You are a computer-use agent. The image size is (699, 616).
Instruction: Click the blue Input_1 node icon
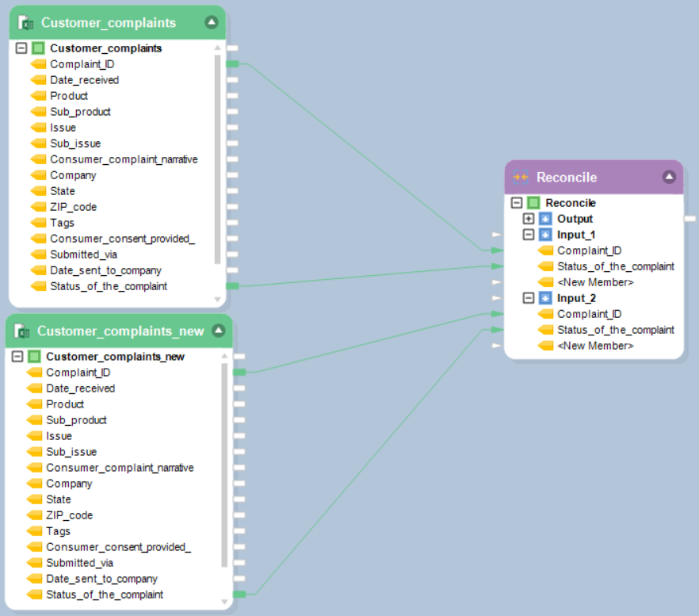coord(545,235)
